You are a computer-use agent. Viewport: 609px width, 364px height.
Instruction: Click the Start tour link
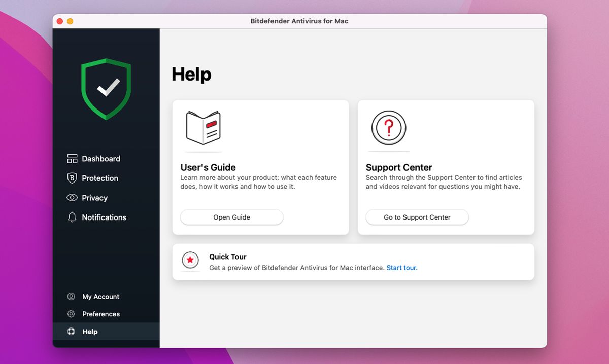pos(401,268)
